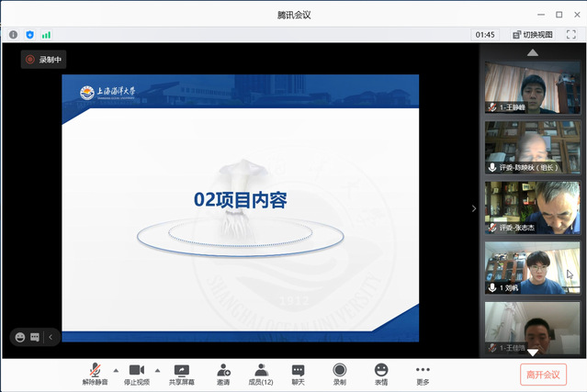The width and height of the screenshot is (587, 392).
Task: Turn off camera with 停止视频
Action: click(137, 374)
